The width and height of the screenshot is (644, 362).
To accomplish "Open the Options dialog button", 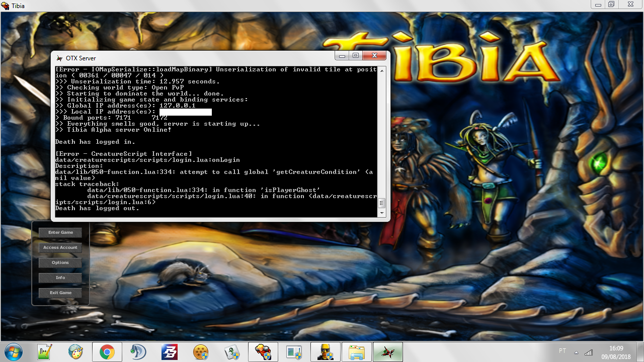I will point(60,262).
